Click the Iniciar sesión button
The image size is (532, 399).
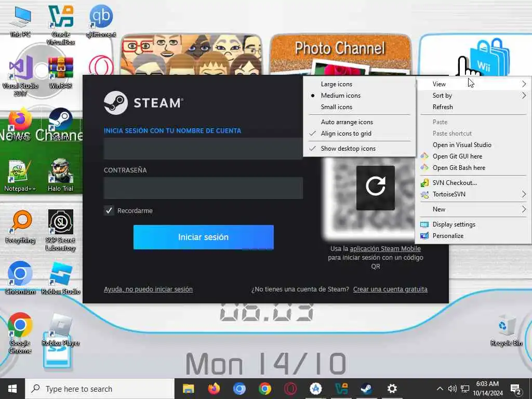tap(204, 237)
